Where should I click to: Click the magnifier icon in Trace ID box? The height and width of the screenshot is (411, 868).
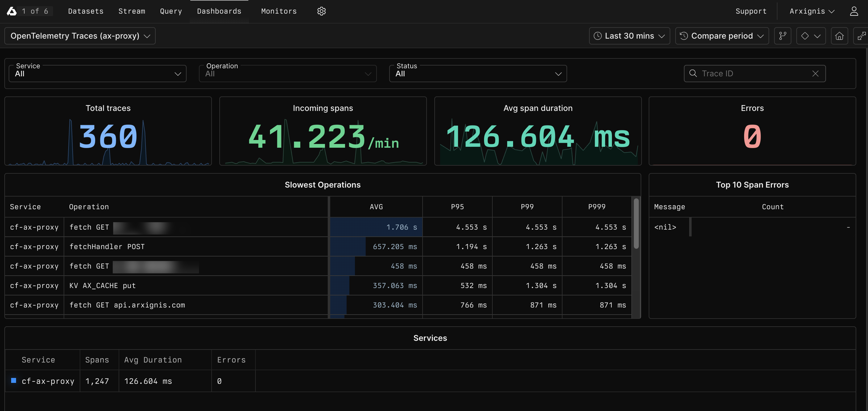pyautogui.click(x=693, y=73)
